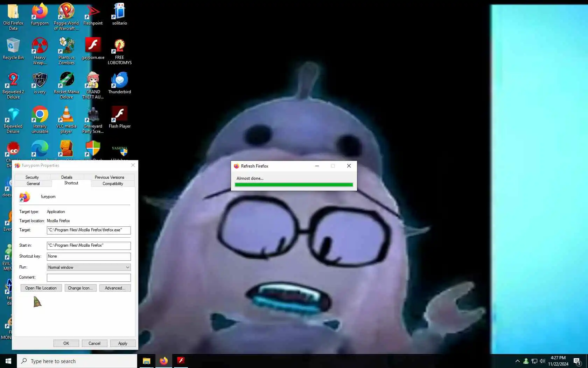Click the 'Application' target type value

pyautogui.click(x=56, y=212)
